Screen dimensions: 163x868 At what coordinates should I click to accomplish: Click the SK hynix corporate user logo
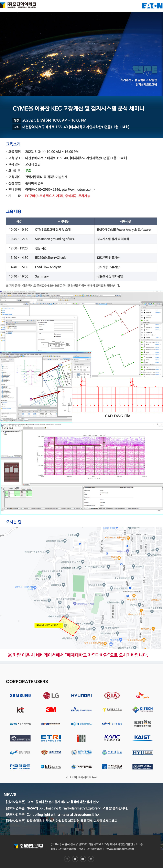pyautogui.click(x=142, y=695)
